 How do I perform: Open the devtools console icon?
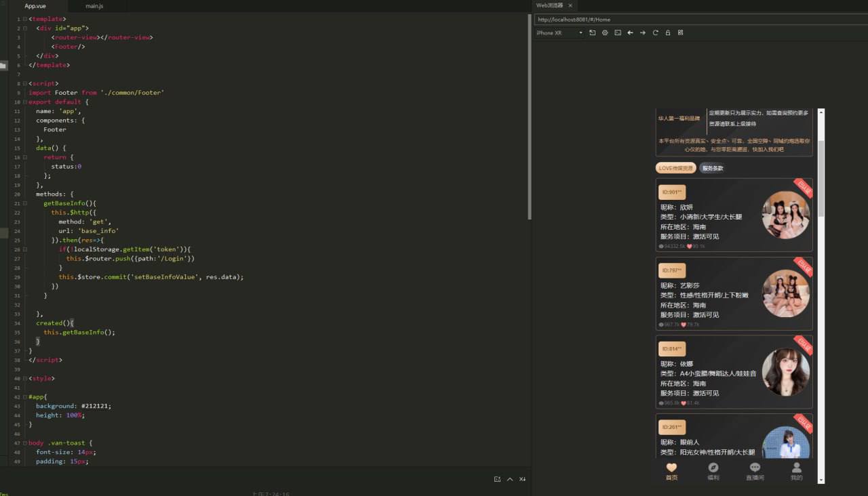(618, 33)
